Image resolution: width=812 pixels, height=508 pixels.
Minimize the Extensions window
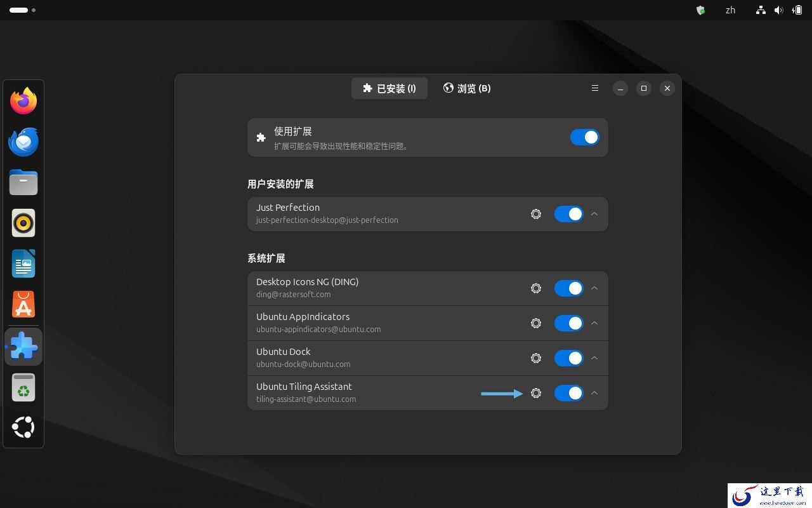620,88
